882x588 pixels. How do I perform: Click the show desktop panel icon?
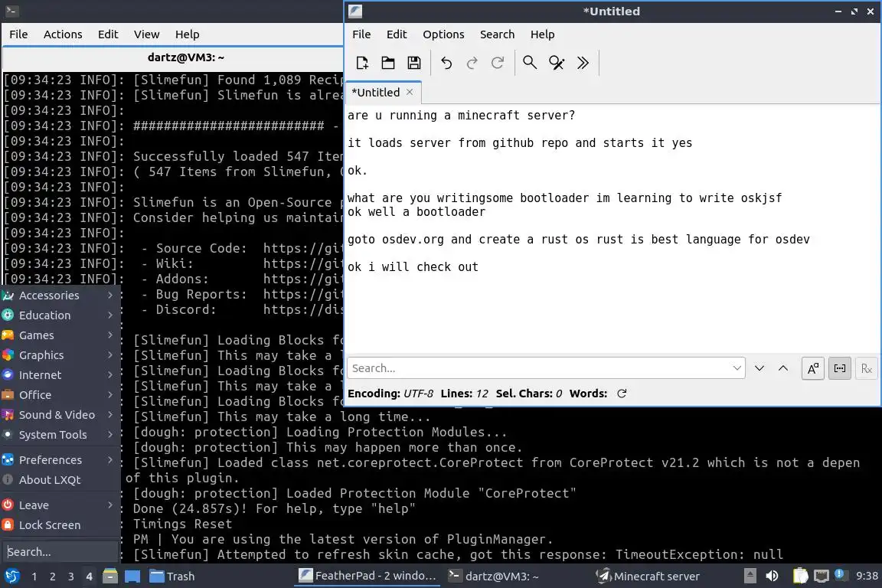[132, 577]
